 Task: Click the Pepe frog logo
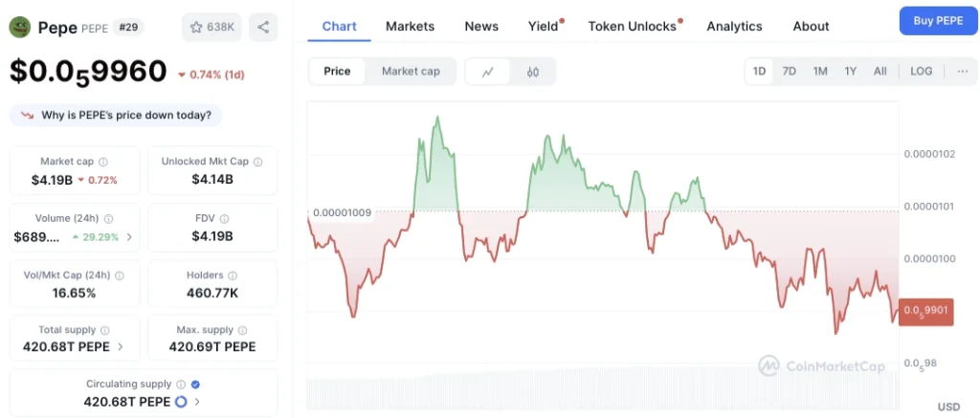(20, 28)
